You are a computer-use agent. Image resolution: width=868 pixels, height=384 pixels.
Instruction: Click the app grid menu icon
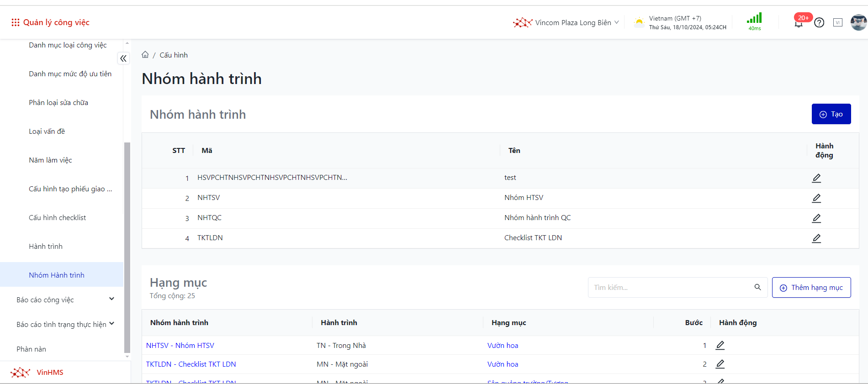click(16, 22)
